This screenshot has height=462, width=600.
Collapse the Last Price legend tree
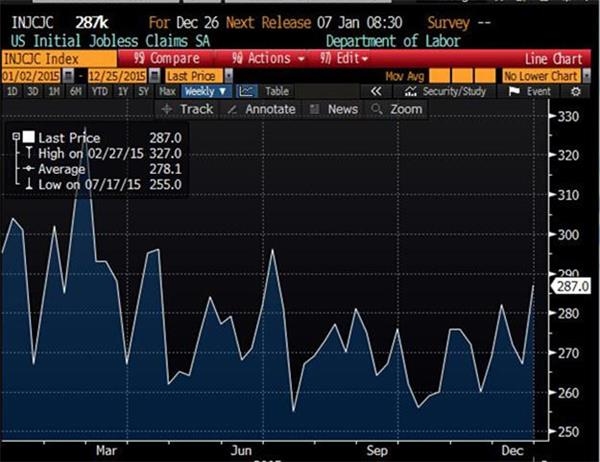15,137
